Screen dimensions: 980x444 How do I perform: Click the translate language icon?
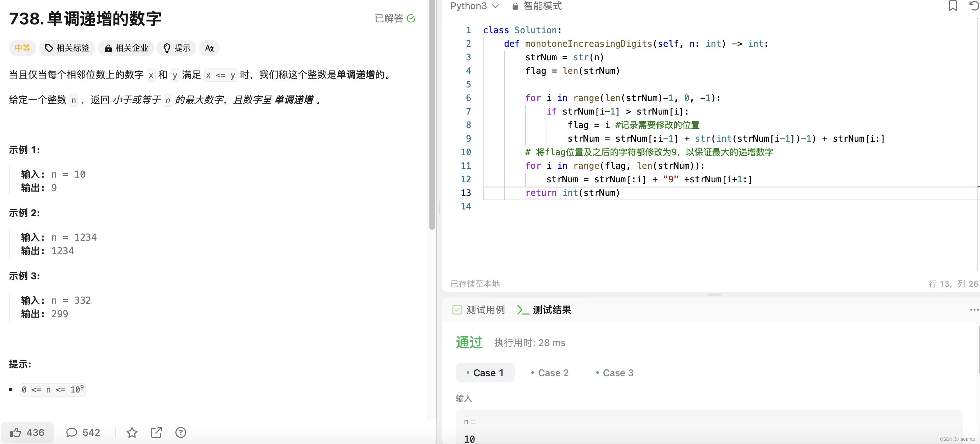coord(209,48)
